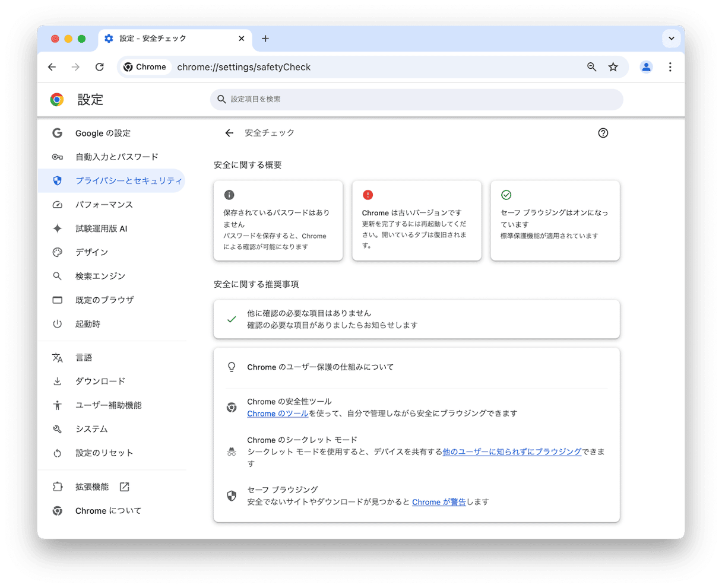Image resolution: width=722 pixels, height=588 pixels.
Task: Click the browser forward arrow
Action: tap(75, 67)
